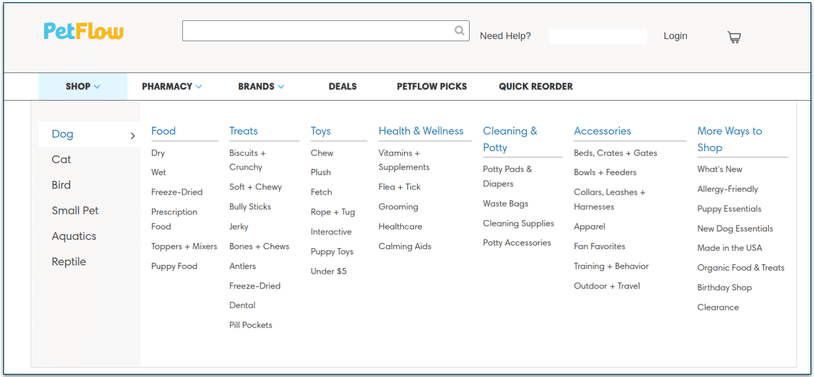The image size is (814, 377).
Task: Click the Need Help? link
Action: pyautogui.click(x=505, y=36)
